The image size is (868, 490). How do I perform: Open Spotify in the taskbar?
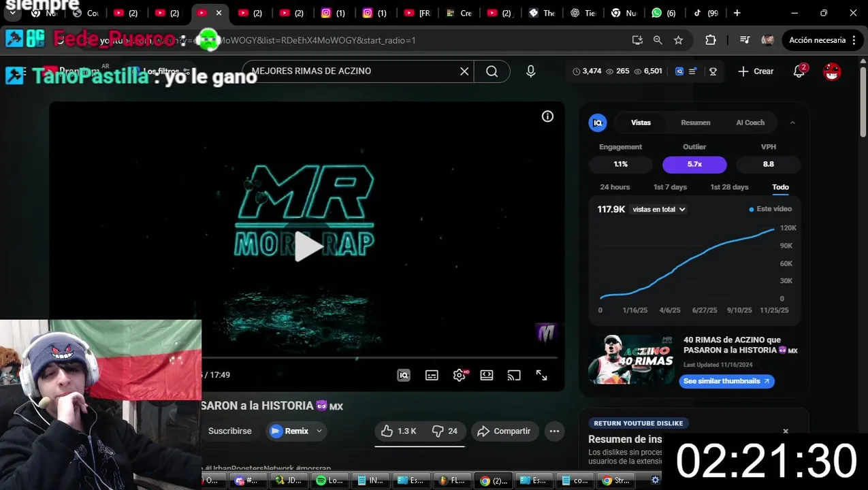click(329, 480)
